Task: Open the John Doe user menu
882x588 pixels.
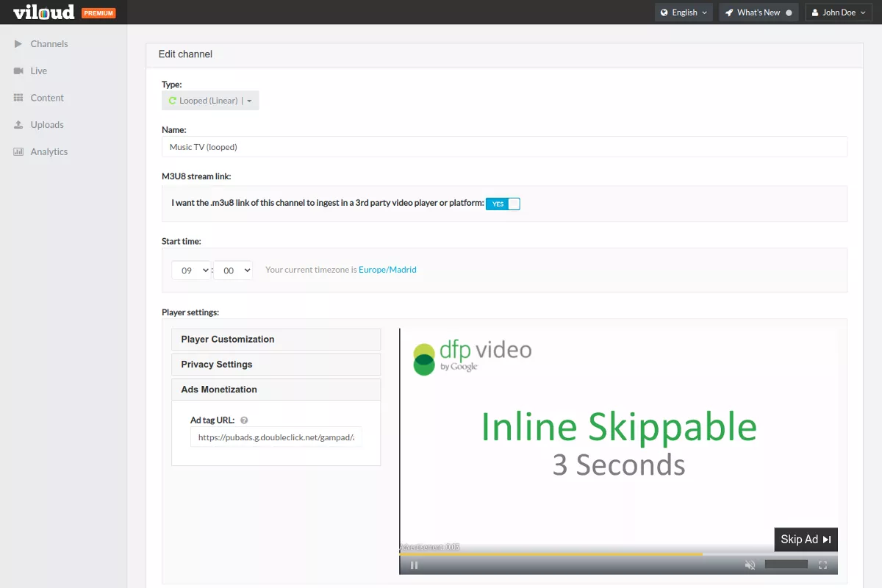Action: click(839, 12)
